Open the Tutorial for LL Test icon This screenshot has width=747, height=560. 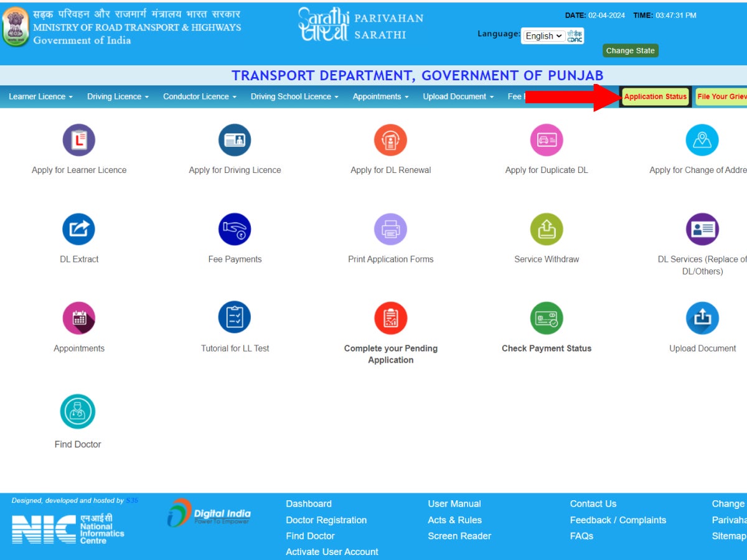pyautogui.click(x=235, y=319)
